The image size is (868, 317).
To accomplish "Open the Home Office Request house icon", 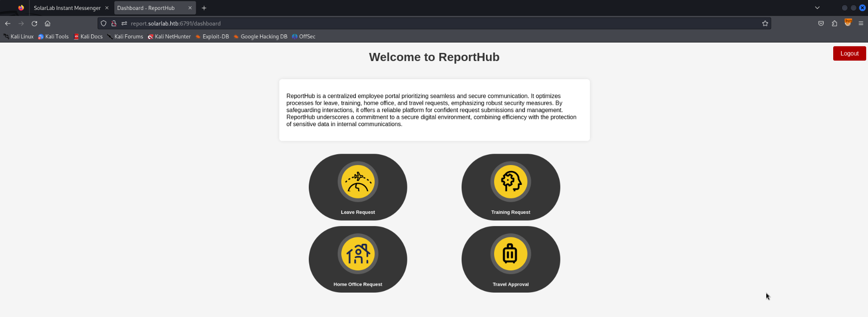I will 358,254.
